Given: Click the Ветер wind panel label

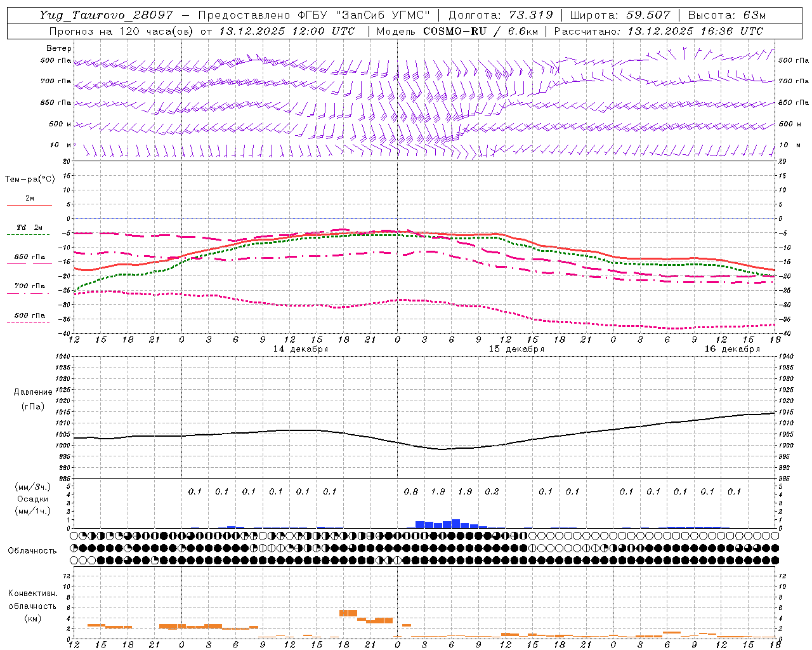Looking at the screenshot, I should [59, 48].
